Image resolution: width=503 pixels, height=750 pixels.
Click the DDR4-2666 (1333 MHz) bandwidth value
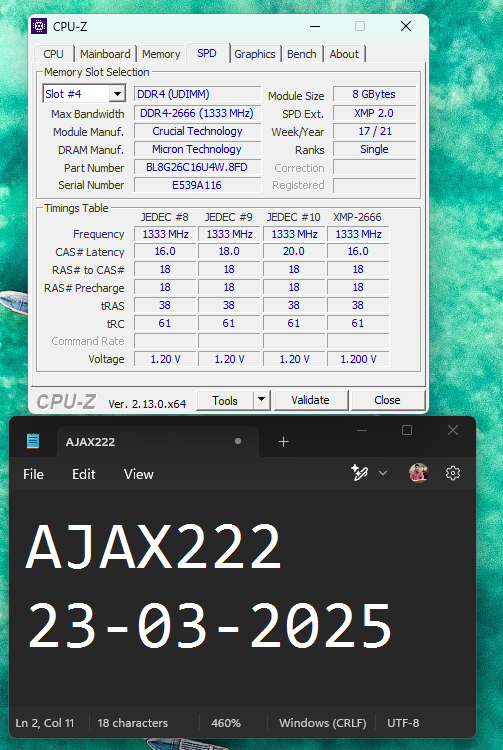pos(197,113)
